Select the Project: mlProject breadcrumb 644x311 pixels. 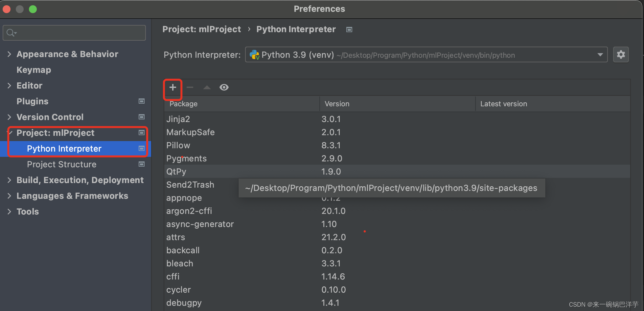[201, 29]
